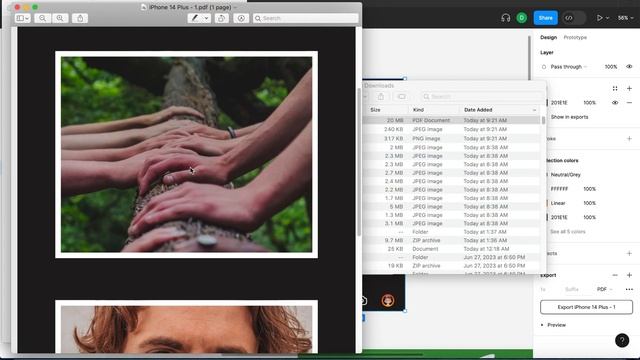Viewport: 640px width, 360px height.
Task: Sort Finder list by Kind column
Action: coord(418,110)
